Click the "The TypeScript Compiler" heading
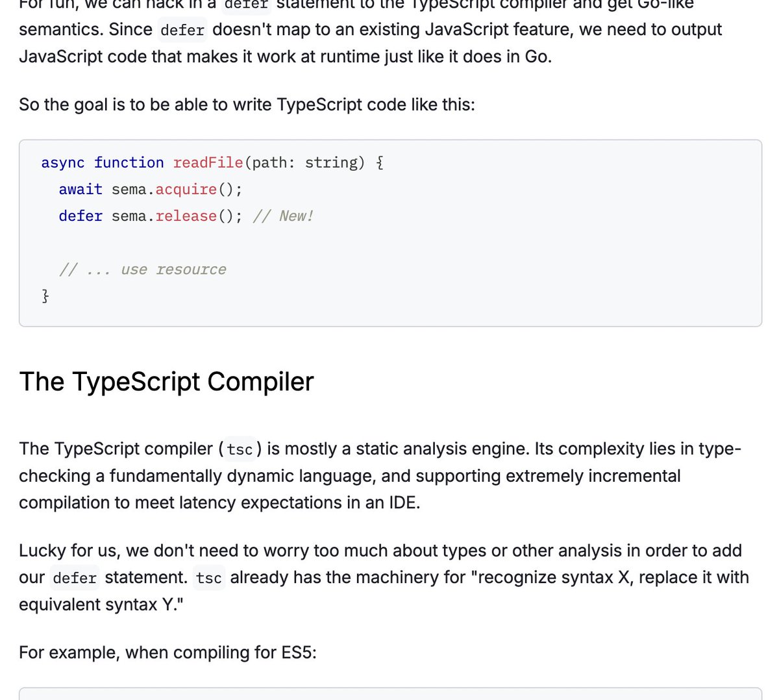 tap(166, 382)
